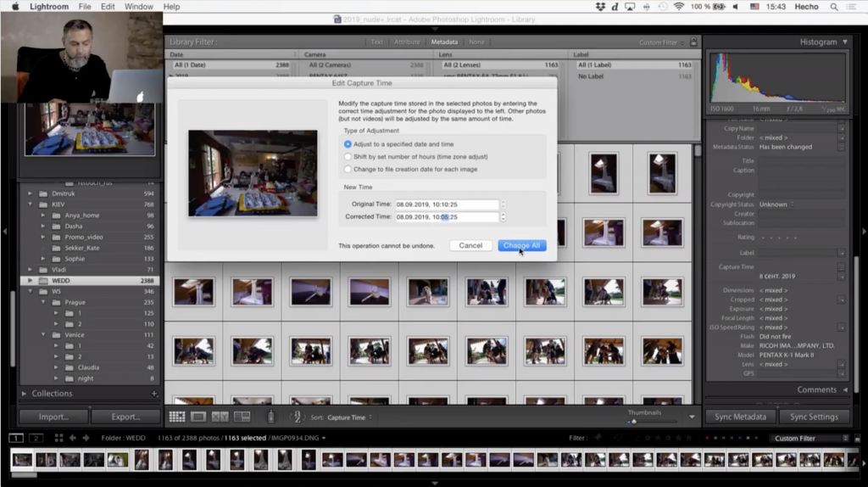Click the Import button

coord(53,417)
